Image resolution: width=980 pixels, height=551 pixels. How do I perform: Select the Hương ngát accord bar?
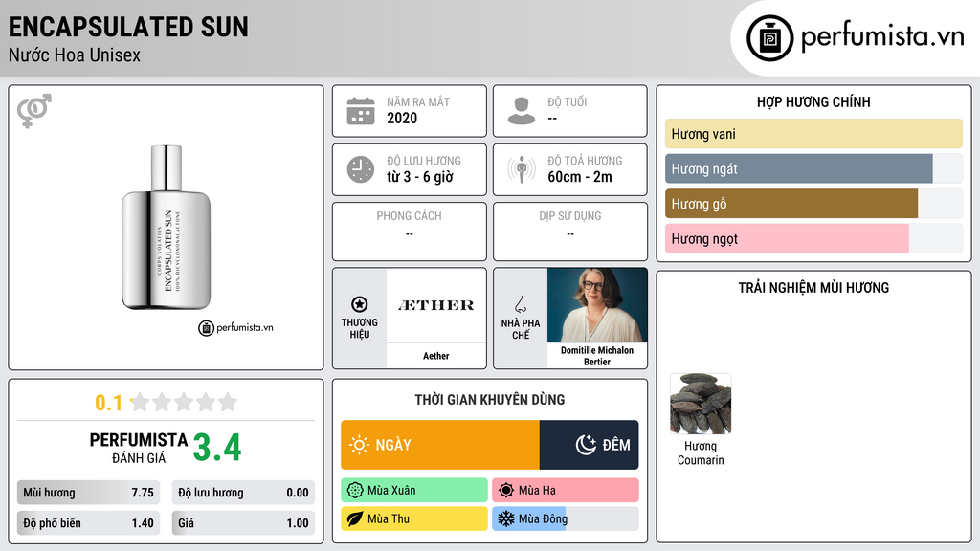click(813, 168)
